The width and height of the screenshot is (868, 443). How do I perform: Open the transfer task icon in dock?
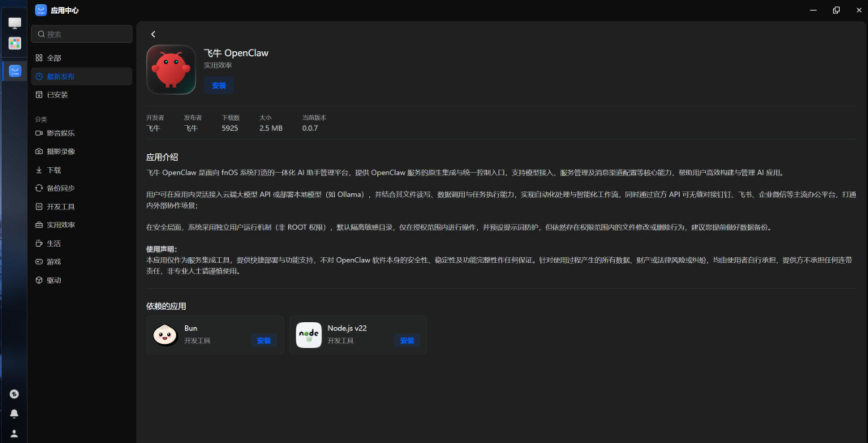(14, 394)
